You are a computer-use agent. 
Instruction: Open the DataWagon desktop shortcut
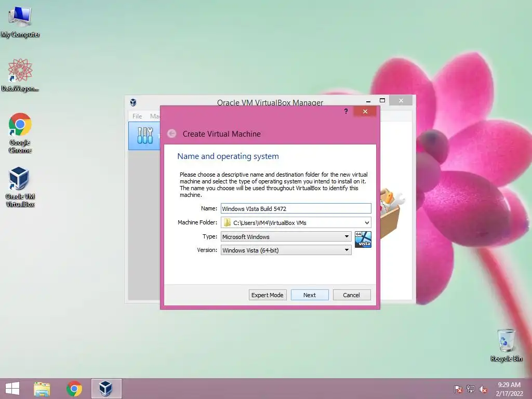(20, 75)
